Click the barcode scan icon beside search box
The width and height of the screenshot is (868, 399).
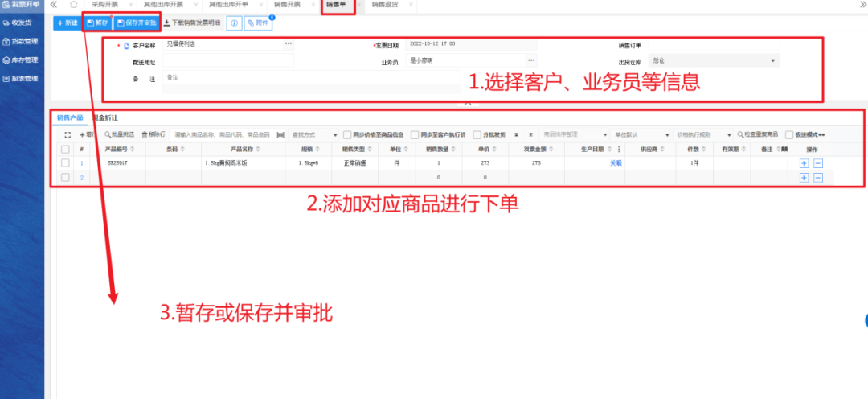pos(280,134)
